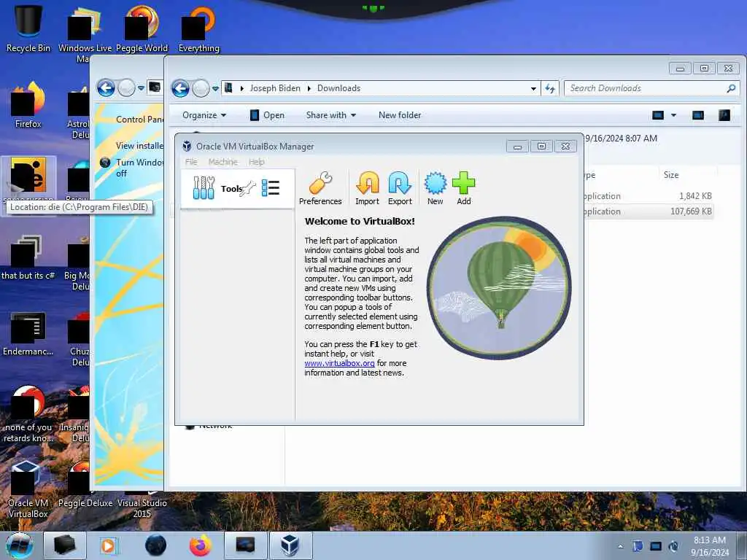This screenshot has width=747, height=560.
Task: Open the www.virtualbox.org link
Action: point(339,363)
